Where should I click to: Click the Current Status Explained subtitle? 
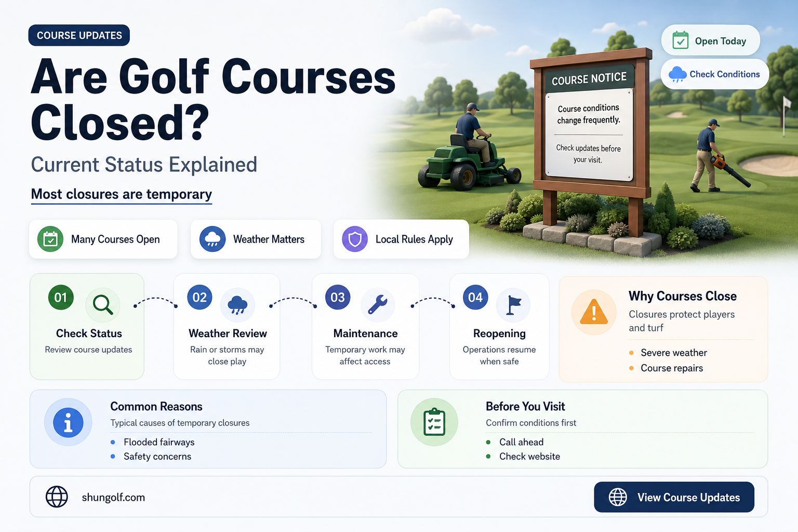(144, 165)
